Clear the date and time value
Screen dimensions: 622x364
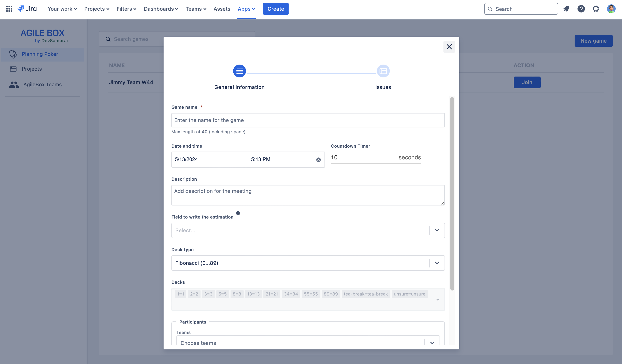coord(318,160)
